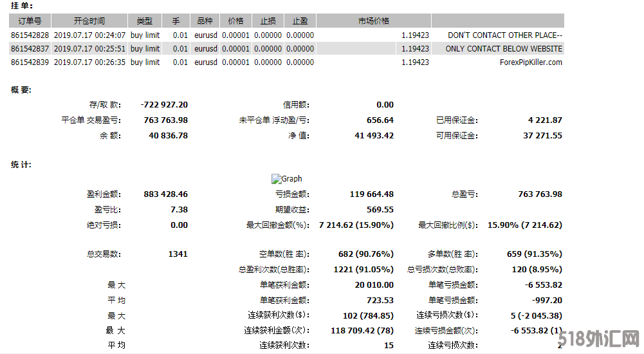Click open time 2019.07.17 00:26:35
The image size is (644, 354).
[x=89, y=62]
